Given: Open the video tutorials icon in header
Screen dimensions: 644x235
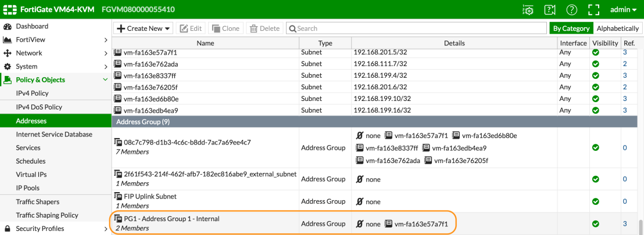Looking at the screenshot, I should pos(549,10).
